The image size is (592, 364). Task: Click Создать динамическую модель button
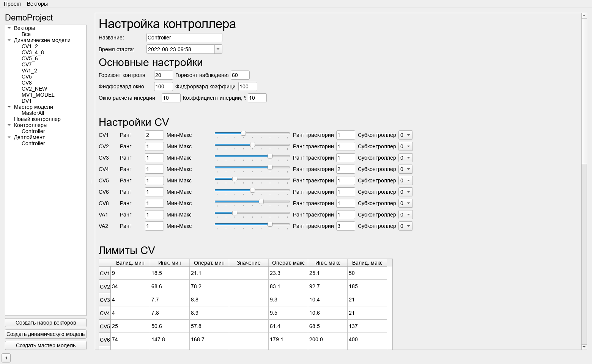click(x=46, y=334)
